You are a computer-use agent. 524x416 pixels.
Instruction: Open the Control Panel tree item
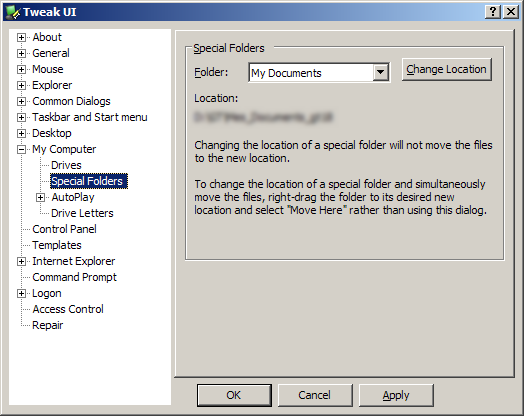64,229
